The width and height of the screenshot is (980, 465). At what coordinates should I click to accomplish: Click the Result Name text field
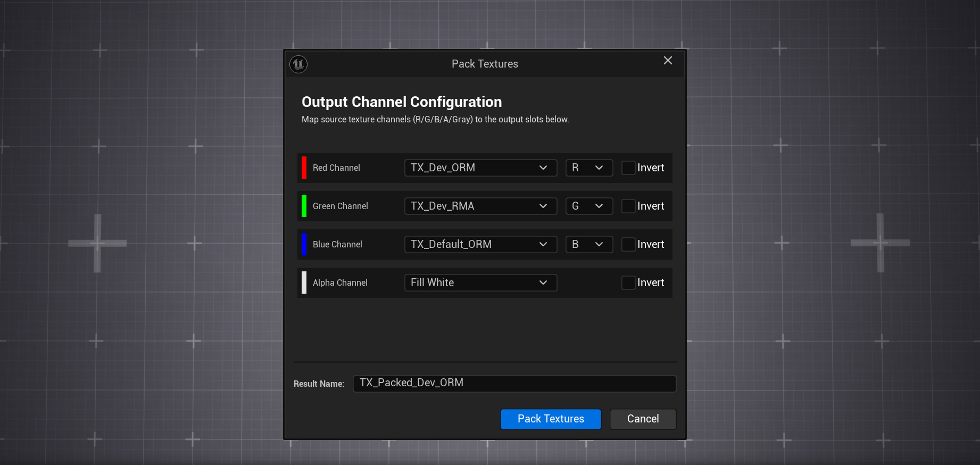[514, 384]
